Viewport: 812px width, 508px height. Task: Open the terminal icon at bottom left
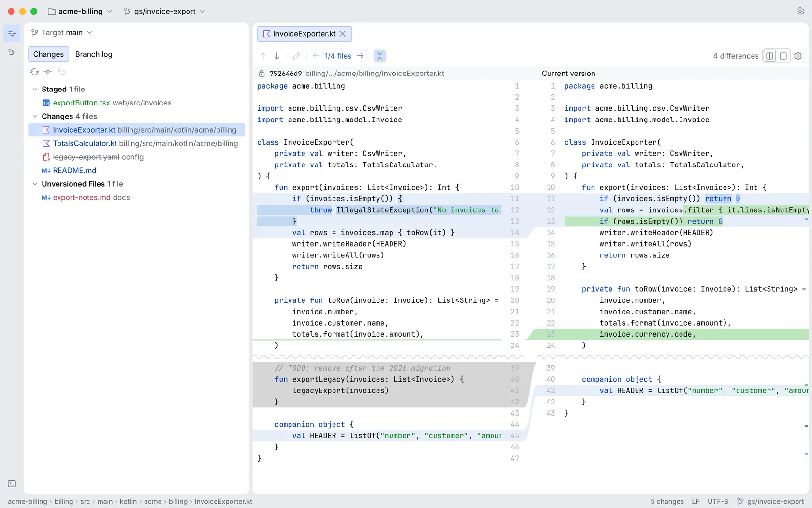point(12,484)
